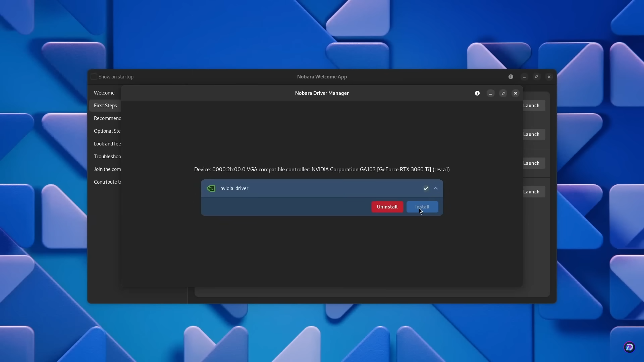Expand the Recommended section in the sidebar
Screen dimensions: 644x362
point(107,118)
